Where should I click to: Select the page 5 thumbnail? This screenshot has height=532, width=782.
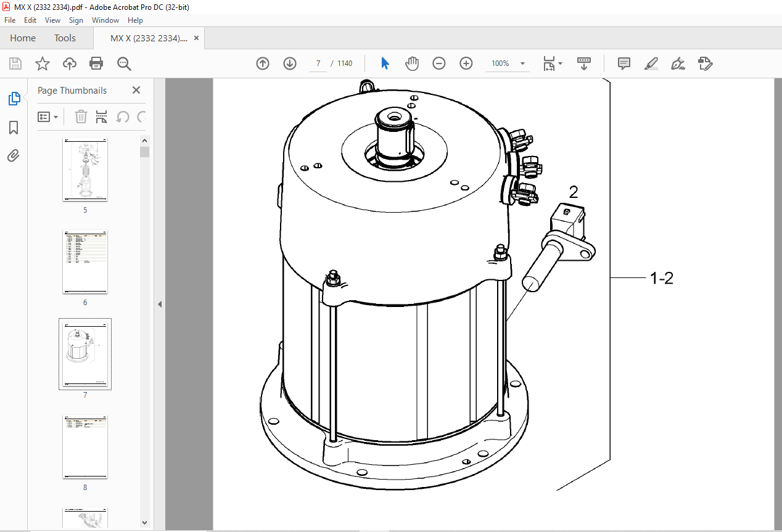pos(85,170)
